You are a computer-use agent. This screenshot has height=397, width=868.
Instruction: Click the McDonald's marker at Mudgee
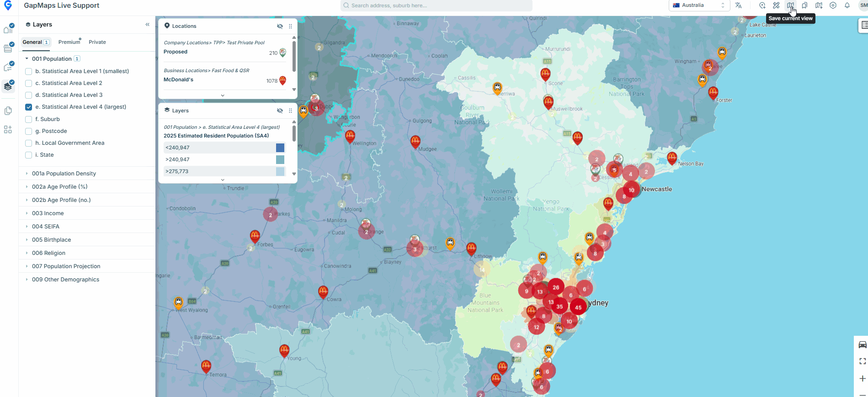415,141
